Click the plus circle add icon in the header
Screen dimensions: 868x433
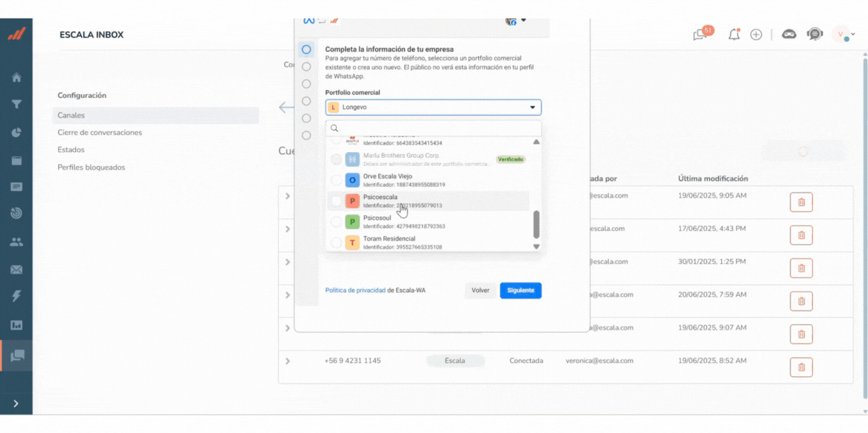coord(756,34)
